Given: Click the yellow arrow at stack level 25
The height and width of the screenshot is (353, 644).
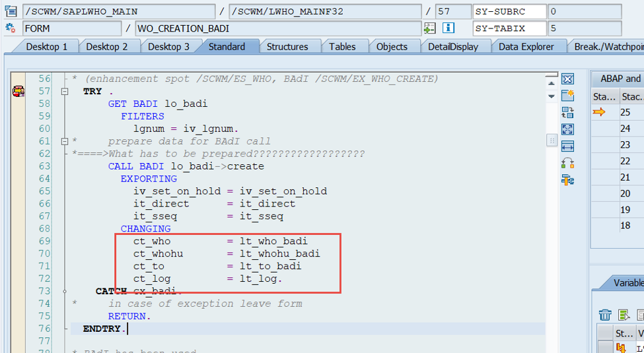Looking at the screenshot, I should [599, 112].
